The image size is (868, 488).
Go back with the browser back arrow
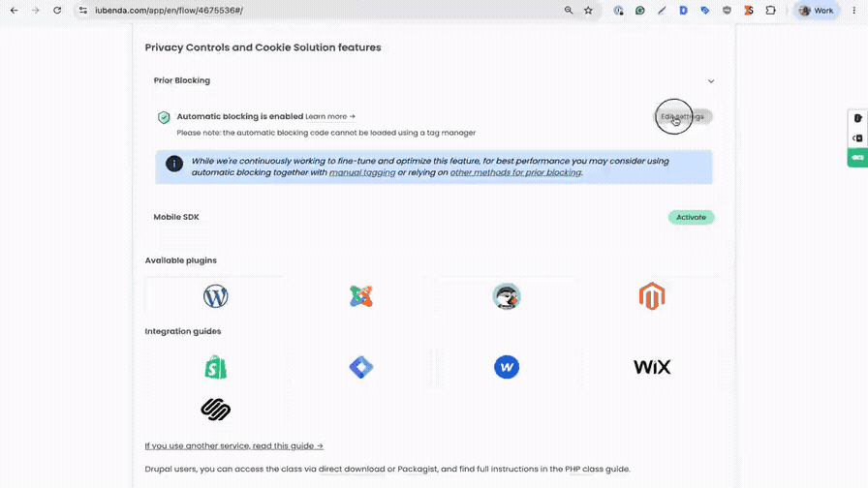(x=14, y=11)
